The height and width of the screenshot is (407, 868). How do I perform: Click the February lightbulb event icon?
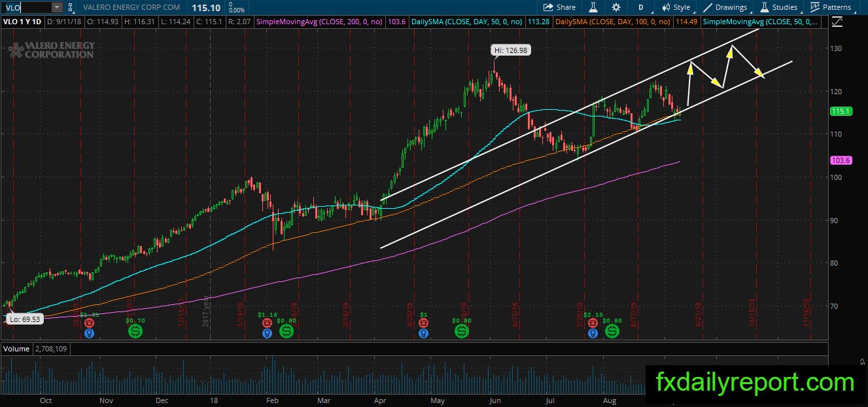point(267,333)
